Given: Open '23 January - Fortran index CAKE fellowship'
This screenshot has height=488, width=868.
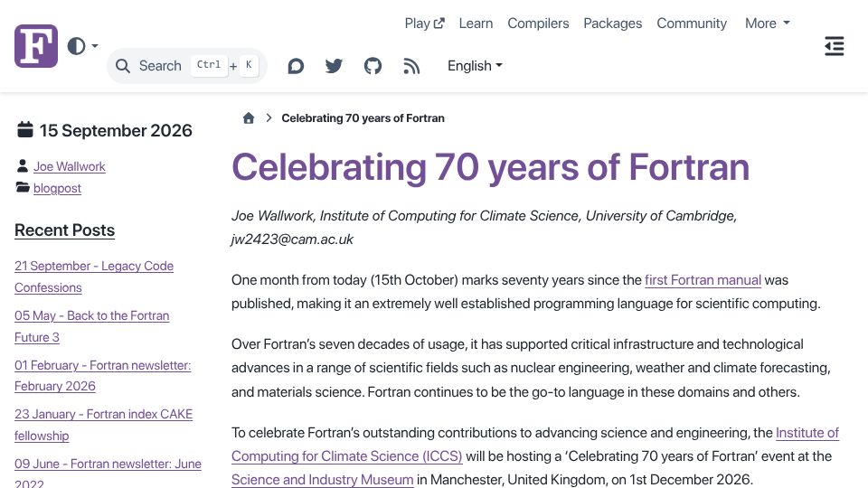Looking at the screenshot, I should pos(103,425).
